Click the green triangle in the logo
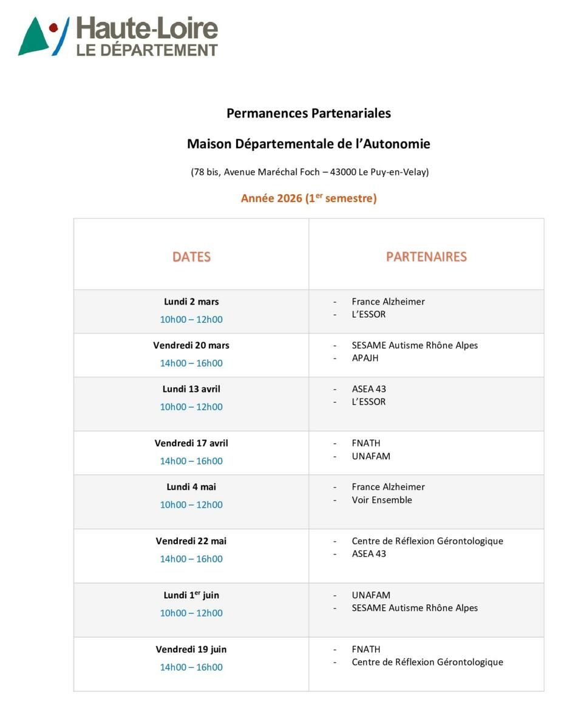Screen dimensions: 581x728 click(x=33, y=39)
